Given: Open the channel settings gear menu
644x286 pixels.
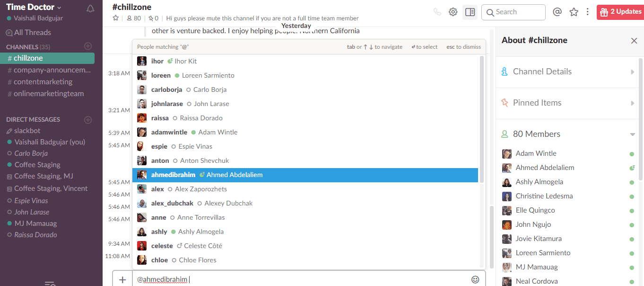Looking at the screenshot, I should [453, 12].
